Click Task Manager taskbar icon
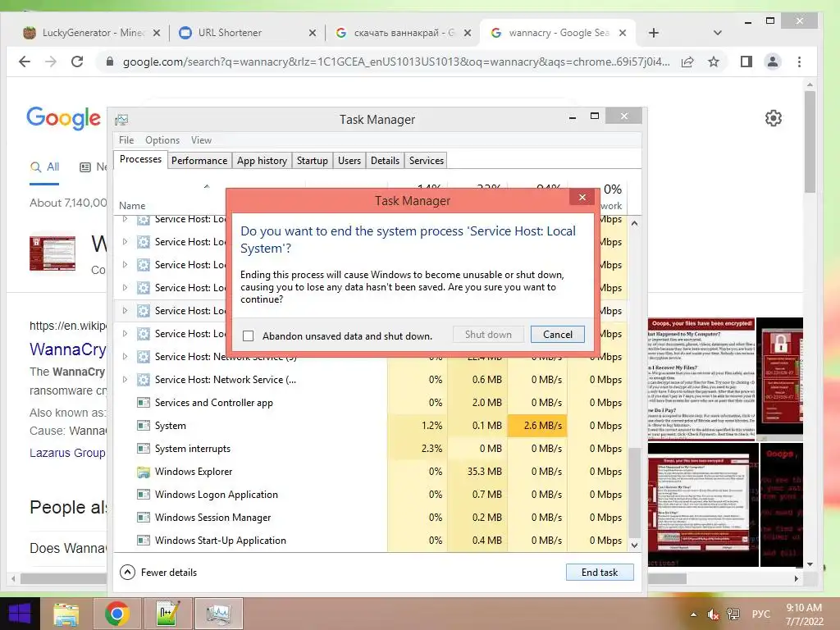This screenshot has width=840, height=630. pos(218,614)
